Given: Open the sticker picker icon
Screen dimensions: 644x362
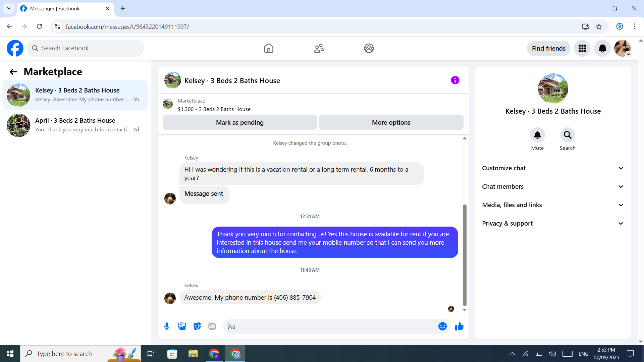Looking at the screenshot, I should [197, 326].
